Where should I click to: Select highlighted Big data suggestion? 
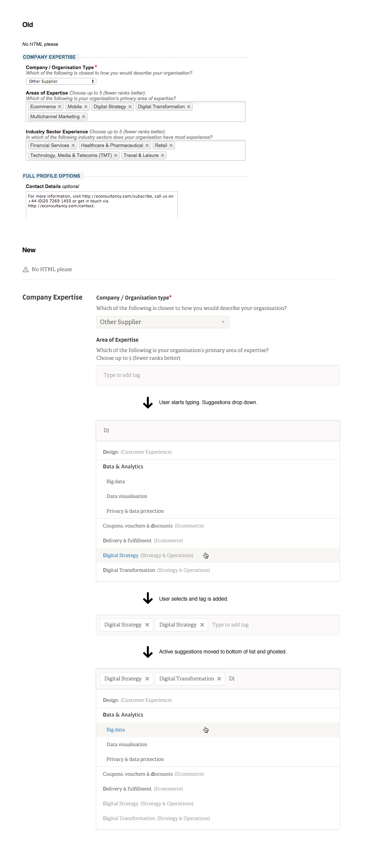coord(115,730)
